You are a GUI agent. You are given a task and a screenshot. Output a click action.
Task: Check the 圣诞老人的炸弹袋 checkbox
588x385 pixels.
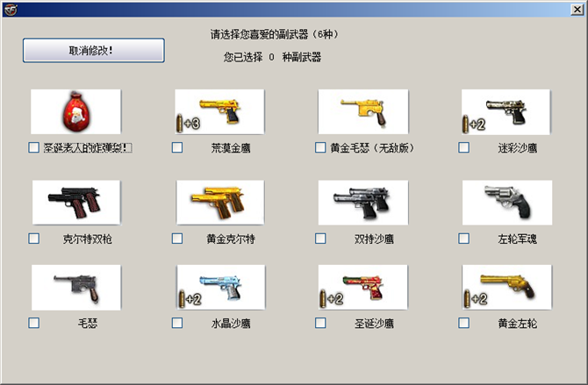[33, 147]
